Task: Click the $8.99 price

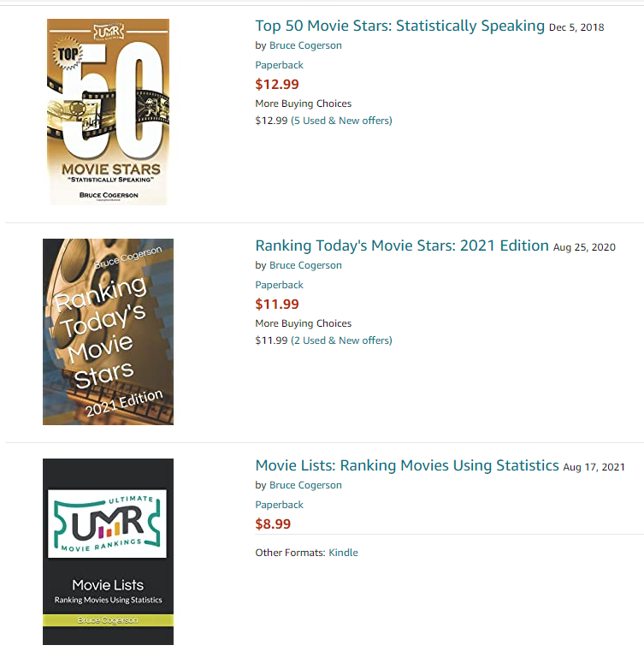Action: [273, 524]
